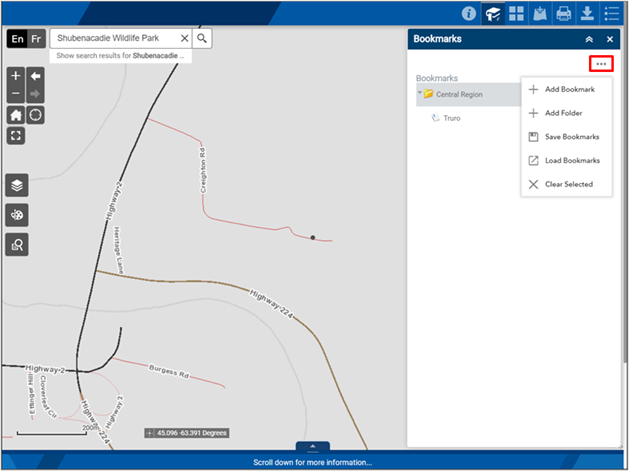This screenshot has width=629, height=471.
Task: Activate the my location icon
Action: 35,115
